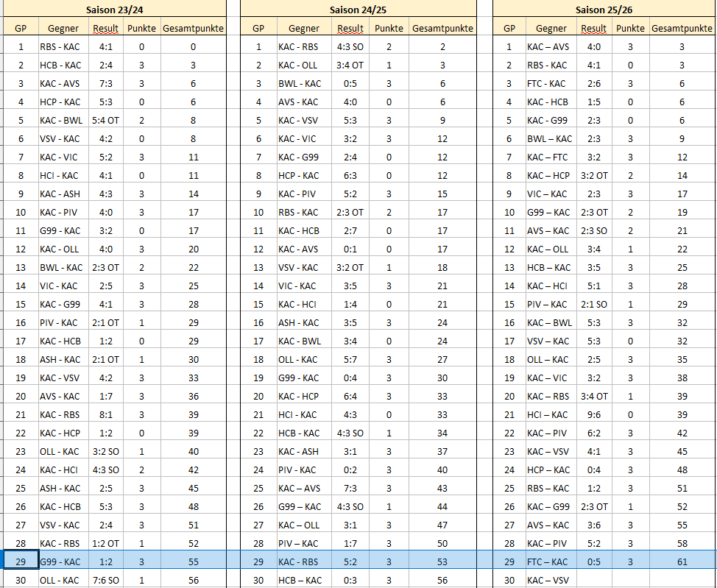Screen dimensions: 717x588
Task: Click the Gegner header under Saison 24/25
Action: pos(303,29)
